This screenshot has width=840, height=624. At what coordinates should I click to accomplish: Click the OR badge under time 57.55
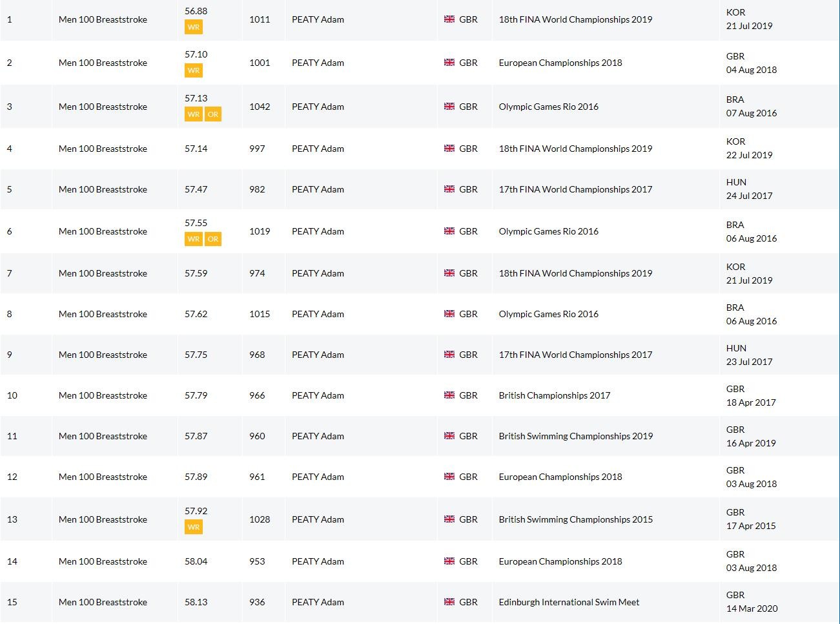pos(213,239)
